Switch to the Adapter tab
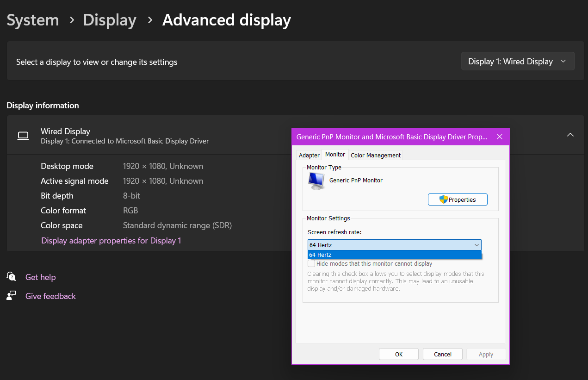 (309, 155)
